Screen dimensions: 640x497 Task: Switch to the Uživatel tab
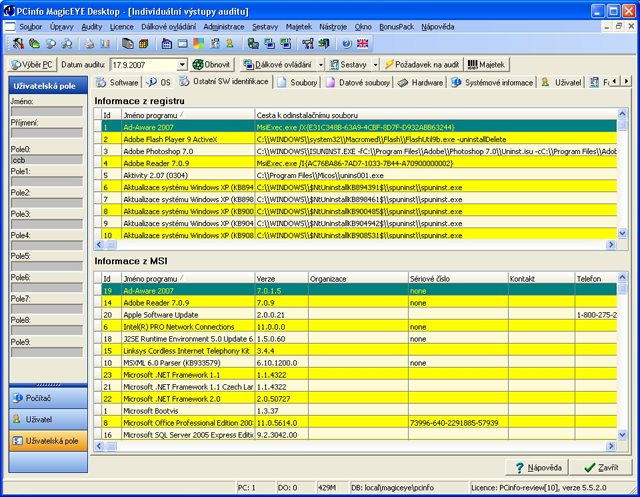(562, 82)
